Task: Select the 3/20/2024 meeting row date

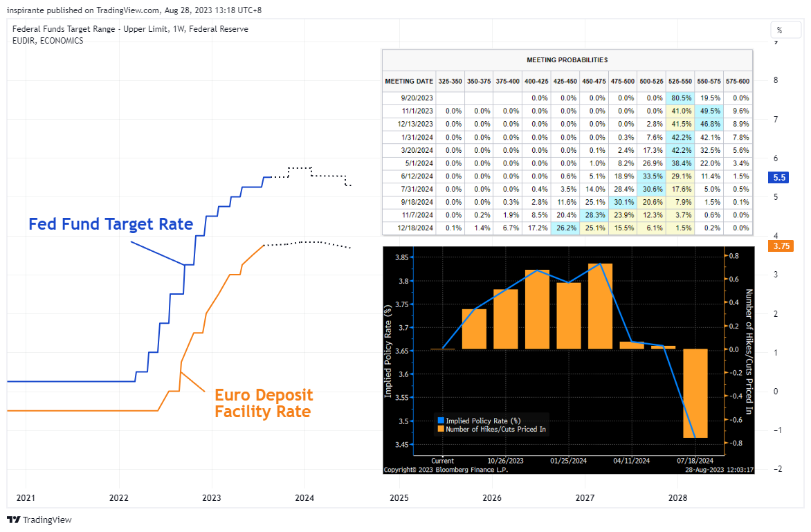Action: tap(417, 150)
